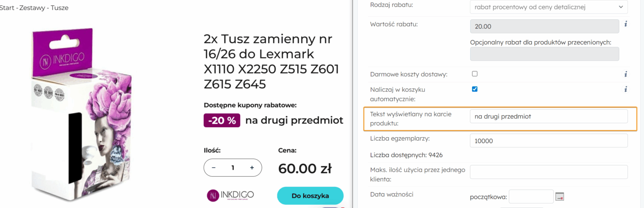This screenshot has height=208, width=644.
Task: Open Tusze breadcrumb category
Action: pyautogui.click(x=60, y=8)
